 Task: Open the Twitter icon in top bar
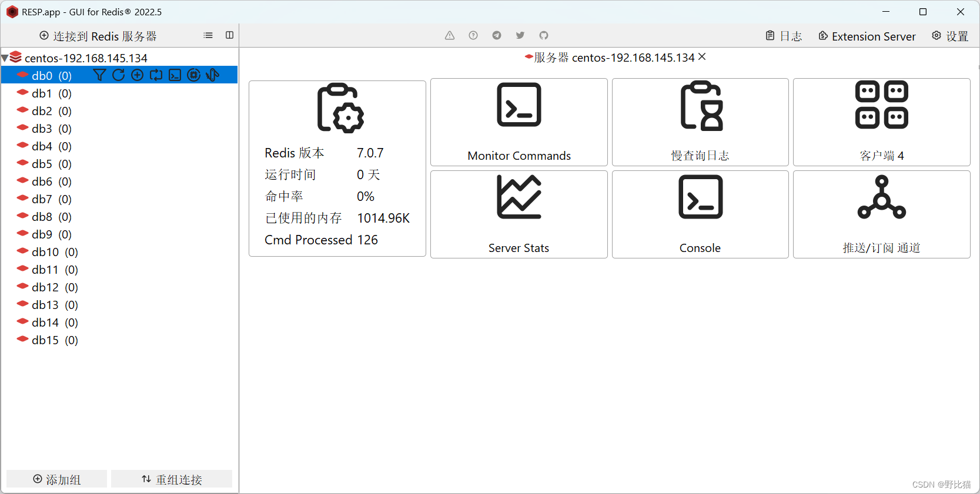pos(520,35)
